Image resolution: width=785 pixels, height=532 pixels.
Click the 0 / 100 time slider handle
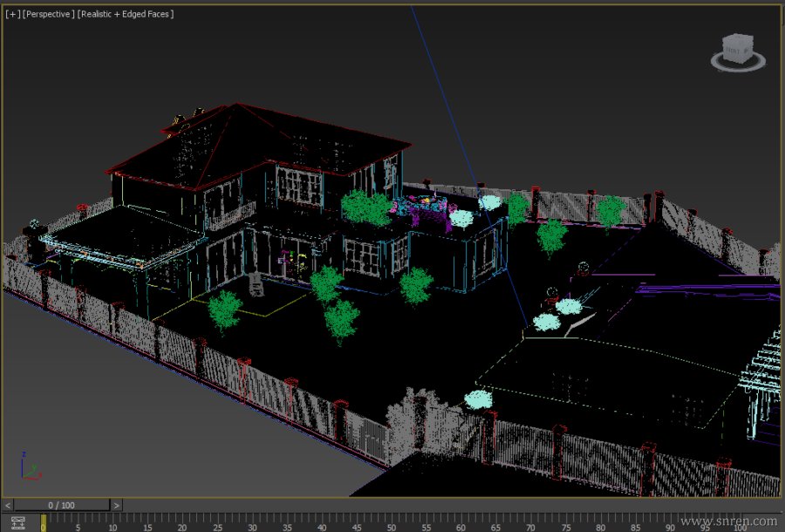(x=62, y=505)
